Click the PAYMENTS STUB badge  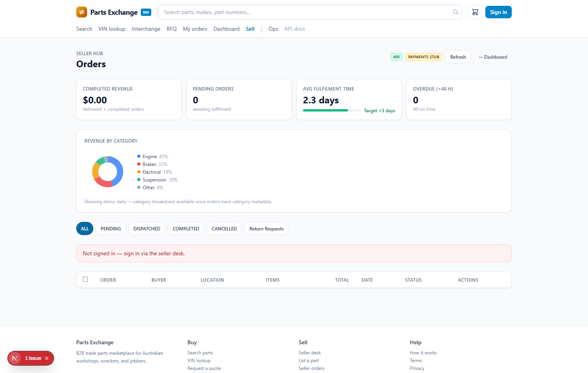pyautogui.click(x=424, y=57)
